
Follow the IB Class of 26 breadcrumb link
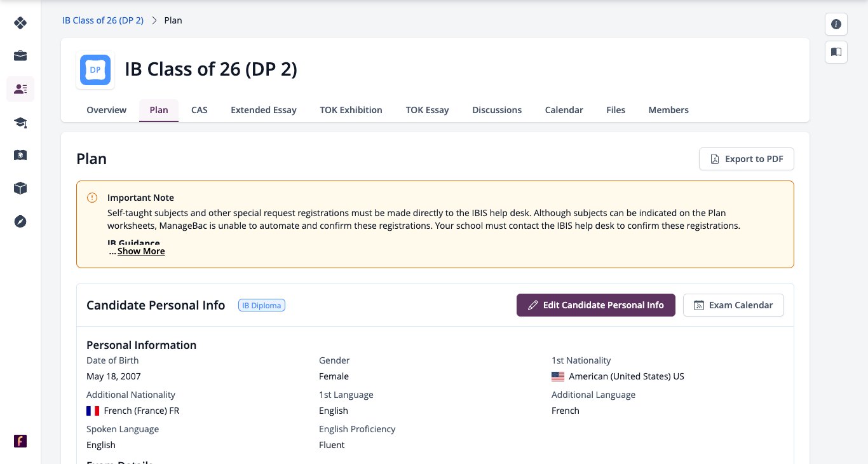(103, 20)
